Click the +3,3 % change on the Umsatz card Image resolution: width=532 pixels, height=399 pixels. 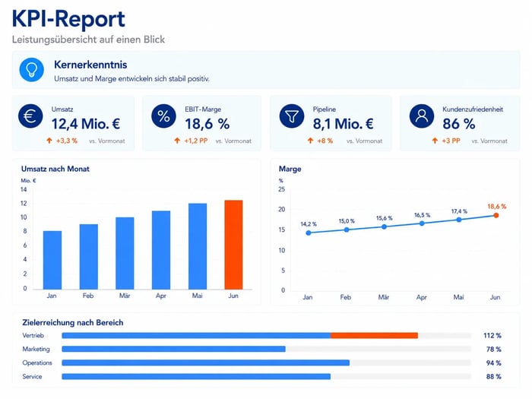tap(67, 141)
